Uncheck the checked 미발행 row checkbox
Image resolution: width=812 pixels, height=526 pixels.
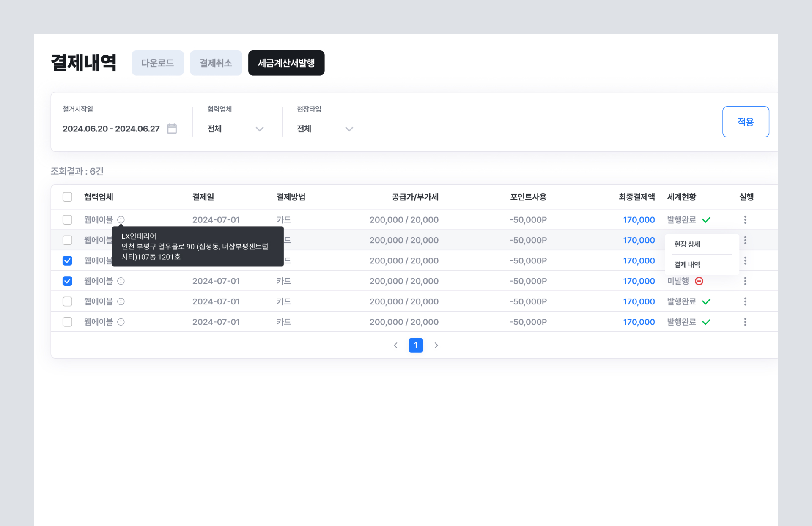[67, 281]
